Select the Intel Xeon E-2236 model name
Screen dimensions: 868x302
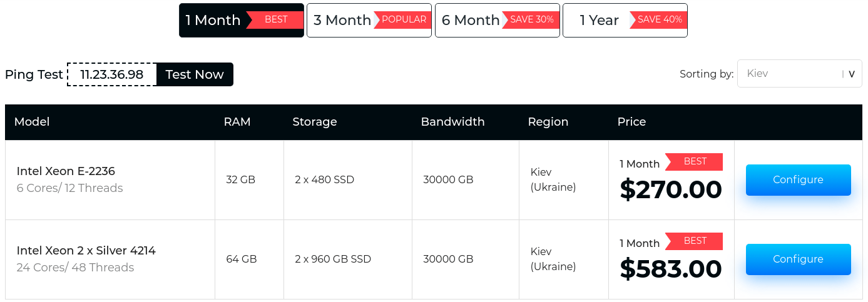pos(66,171)
